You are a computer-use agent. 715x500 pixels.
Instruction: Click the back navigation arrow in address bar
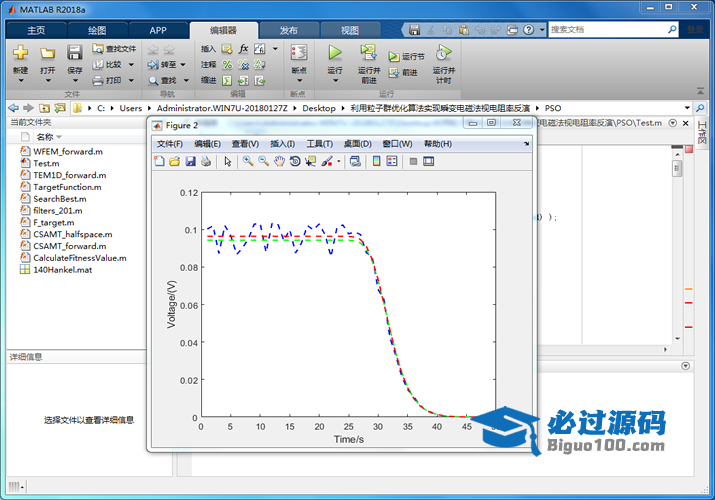(x=14, y=108)
